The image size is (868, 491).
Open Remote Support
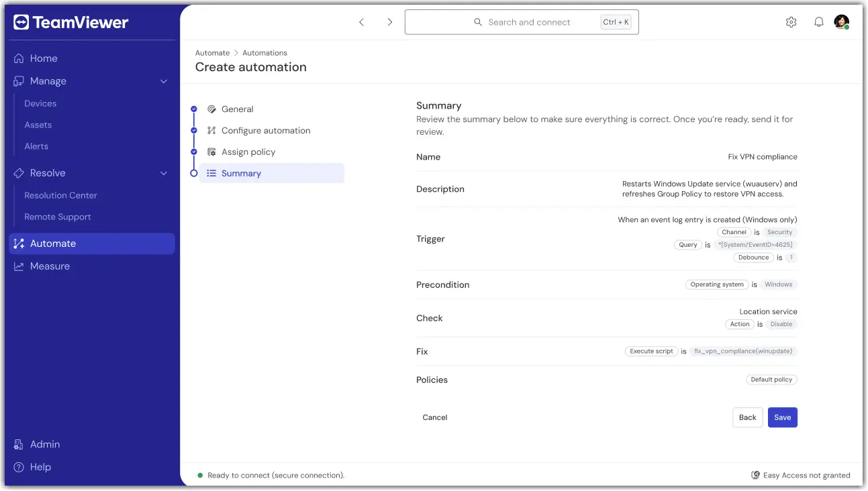point(58,217)
